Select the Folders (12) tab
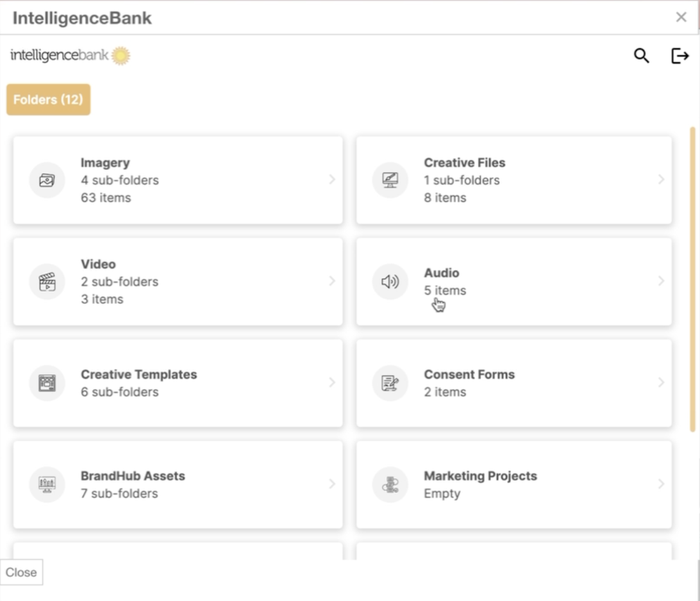The width and height of the screenshot is (700, 601). coord(48,100)
